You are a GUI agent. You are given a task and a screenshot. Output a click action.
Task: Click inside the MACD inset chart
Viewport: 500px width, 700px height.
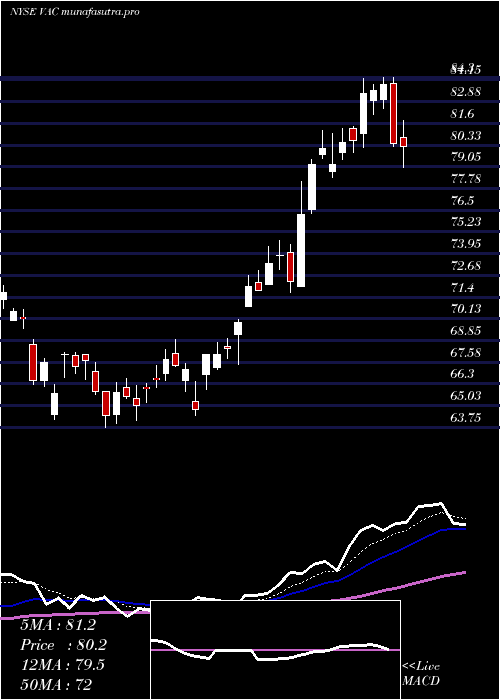point(275,650)
